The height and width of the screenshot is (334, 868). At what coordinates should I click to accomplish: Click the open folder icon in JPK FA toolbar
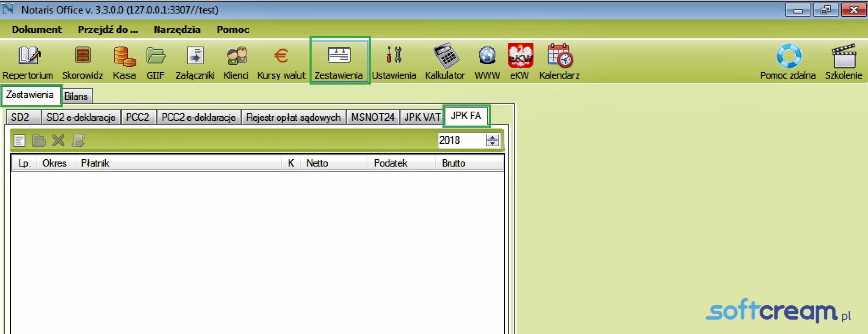tap(39, 140)
